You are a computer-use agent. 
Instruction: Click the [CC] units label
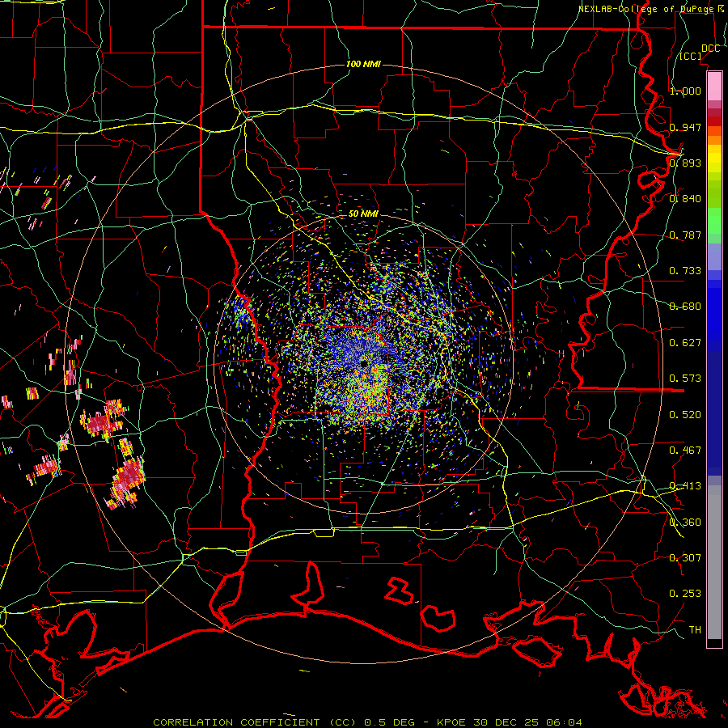click(691, 57)
